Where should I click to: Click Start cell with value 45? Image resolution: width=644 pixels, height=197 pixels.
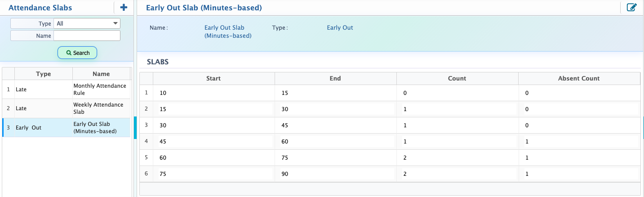click(x=213, y=141)
